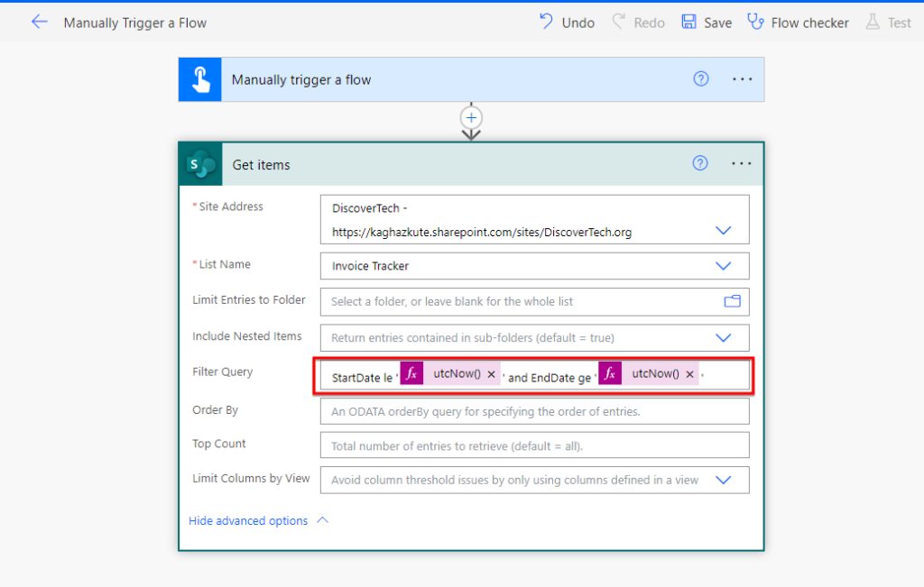Click the second utcNow() fx icon

[x=610, y=373]
